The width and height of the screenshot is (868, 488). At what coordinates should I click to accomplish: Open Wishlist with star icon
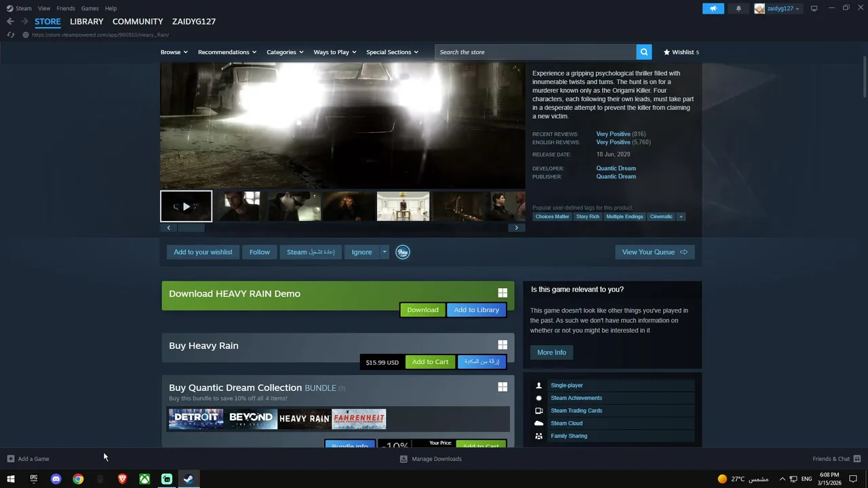[x=681, y=52]
